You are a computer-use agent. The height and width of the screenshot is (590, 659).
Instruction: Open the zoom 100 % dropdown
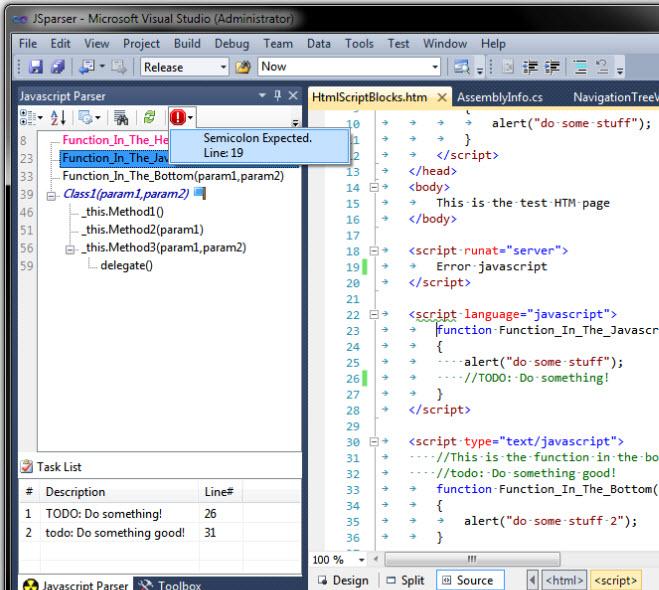tap(361, 560)
